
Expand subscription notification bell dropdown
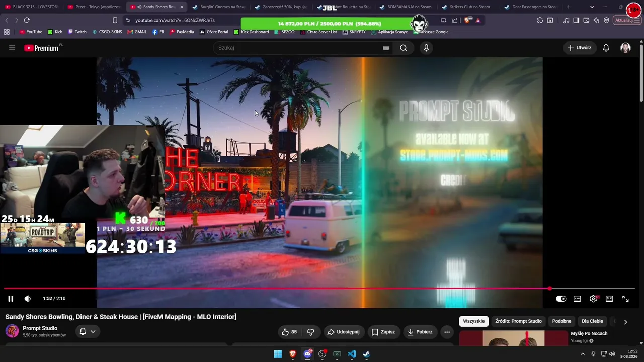pyautogui.click(x=87, y=332)
